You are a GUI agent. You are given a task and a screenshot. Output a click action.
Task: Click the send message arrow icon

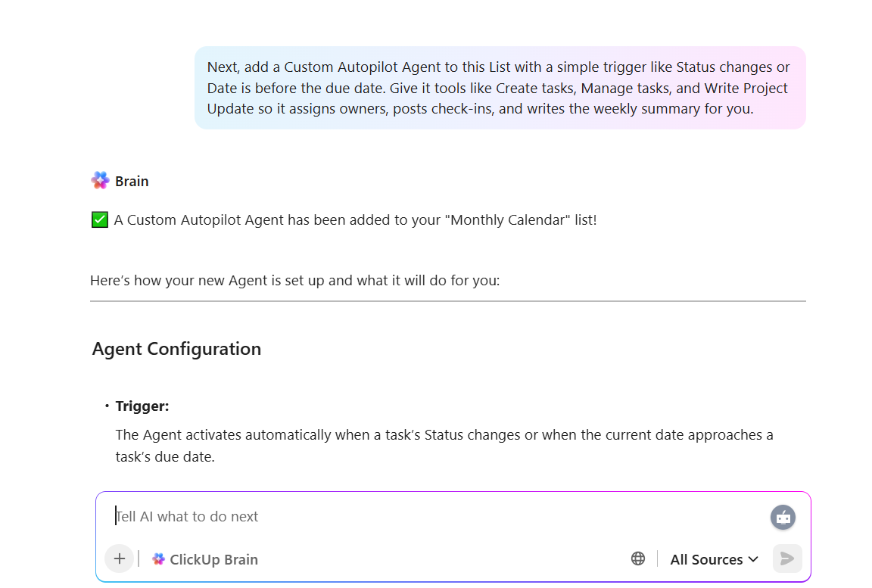coord(787,558)
